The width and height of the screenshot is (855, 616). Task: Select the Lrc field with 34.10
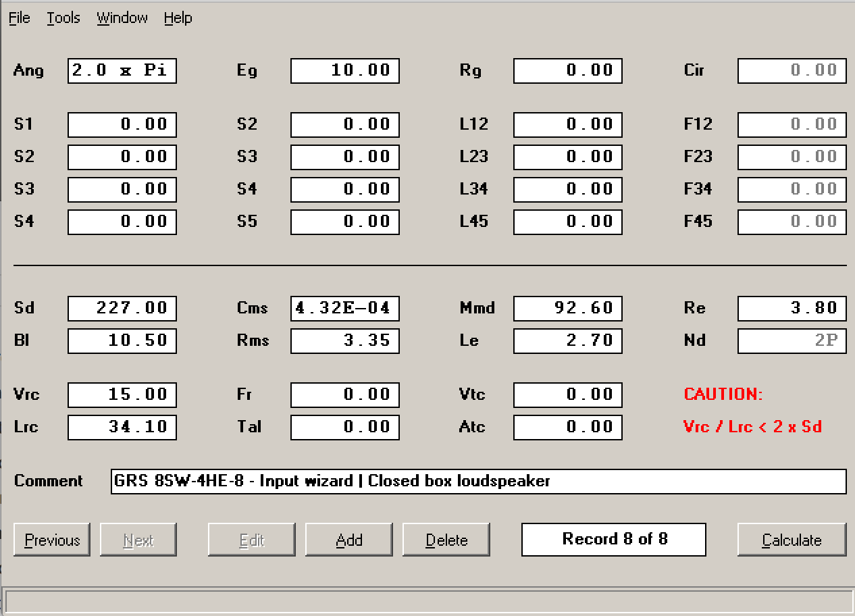pos(122,428)
